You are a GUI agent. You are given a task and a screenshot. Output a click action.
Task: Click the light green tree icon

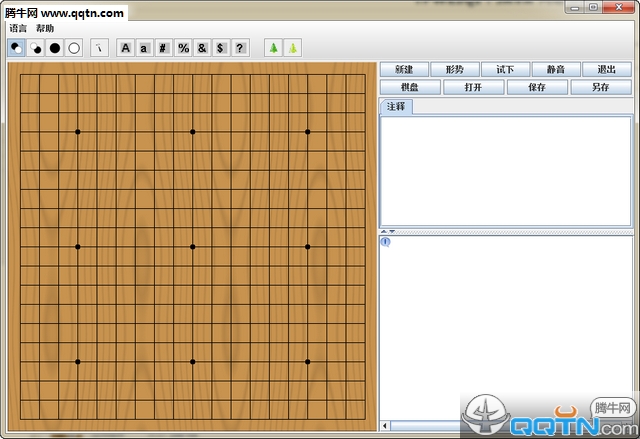click(293, 48)
